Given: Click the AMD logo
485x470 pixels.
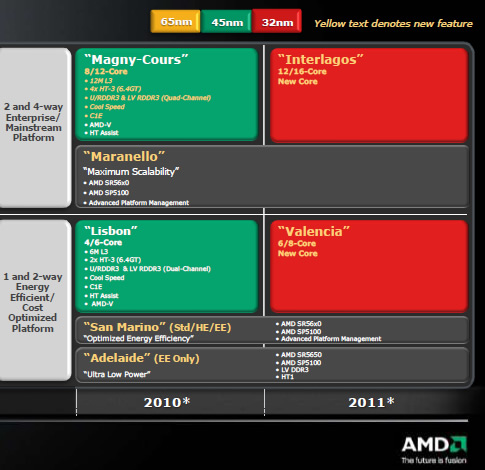Looking at the screenshot, I should [434, 449].
